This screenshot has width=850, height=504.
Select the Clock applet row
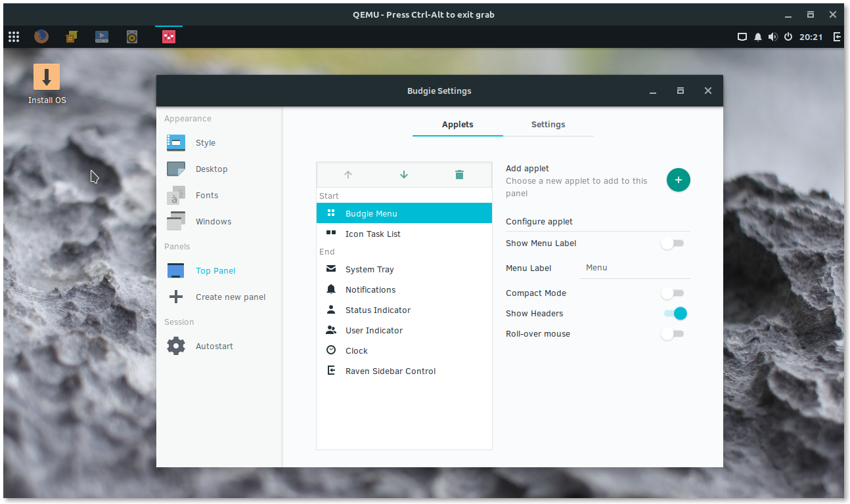(404, 350)
